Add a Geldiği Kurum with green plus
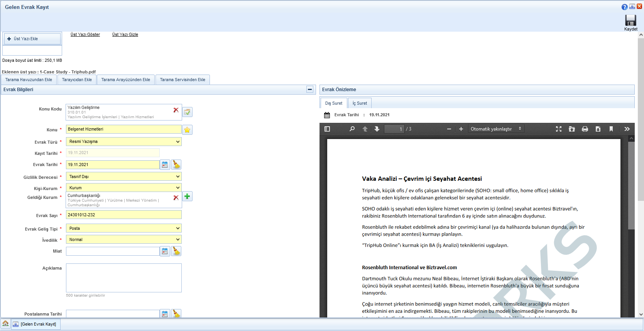 click(187, 197)
